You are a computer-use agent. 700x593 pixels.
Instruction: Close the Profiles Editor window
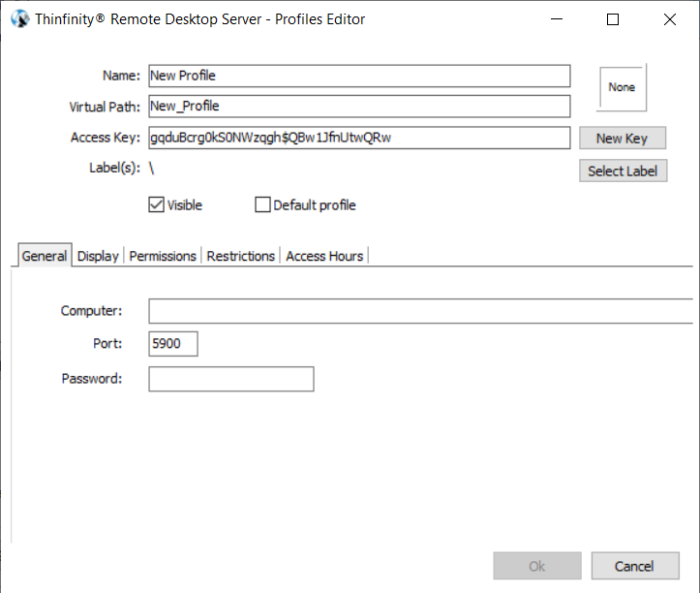(x=670, y=19)
